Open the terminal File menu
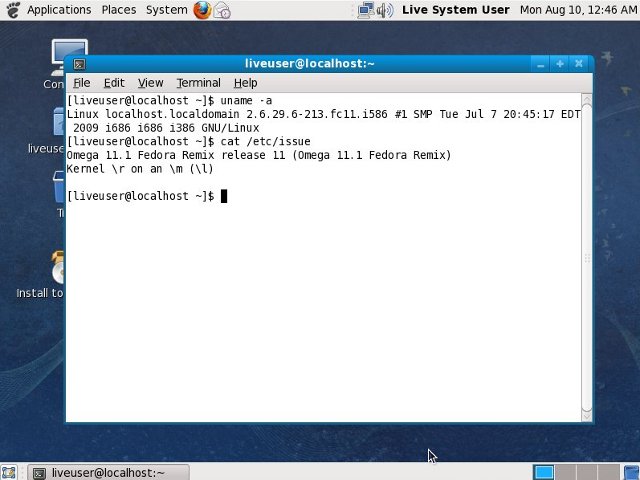 coord(82,83)
